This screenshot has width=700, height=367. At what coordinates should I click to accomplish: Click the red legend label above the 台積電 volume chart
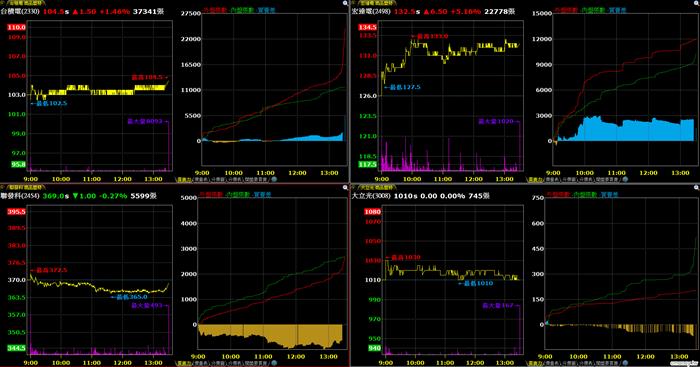tap(215, 9)
